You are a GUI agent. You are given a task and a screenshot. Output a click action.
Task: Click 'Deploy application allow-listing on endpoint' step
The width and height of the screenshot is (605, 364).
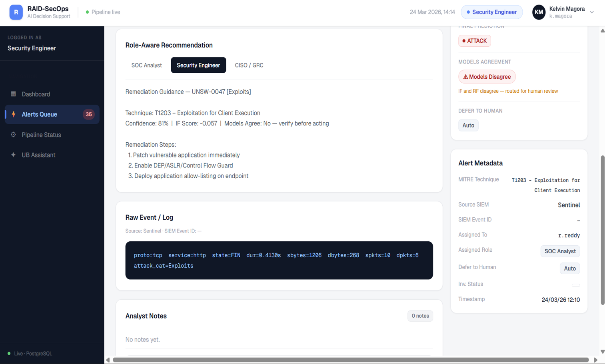tap(188, 176)
